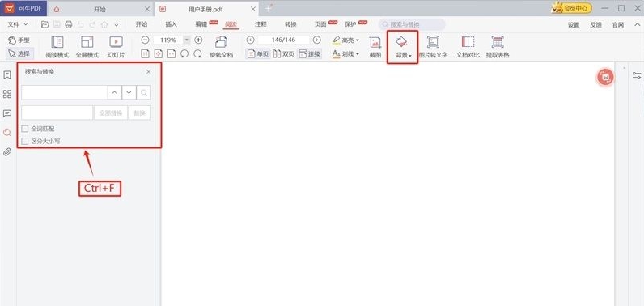Screen dimensions: 644x306
Task: Expand the Underline (划线) dropdown
Action: (x=358, y=53)
